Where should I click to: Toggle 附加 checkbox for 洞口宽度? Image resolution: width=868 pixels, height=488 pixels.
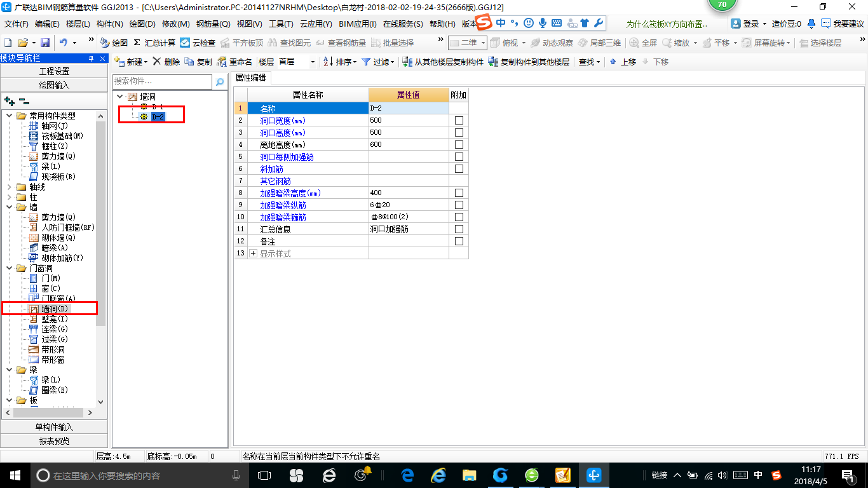(459, 120)
